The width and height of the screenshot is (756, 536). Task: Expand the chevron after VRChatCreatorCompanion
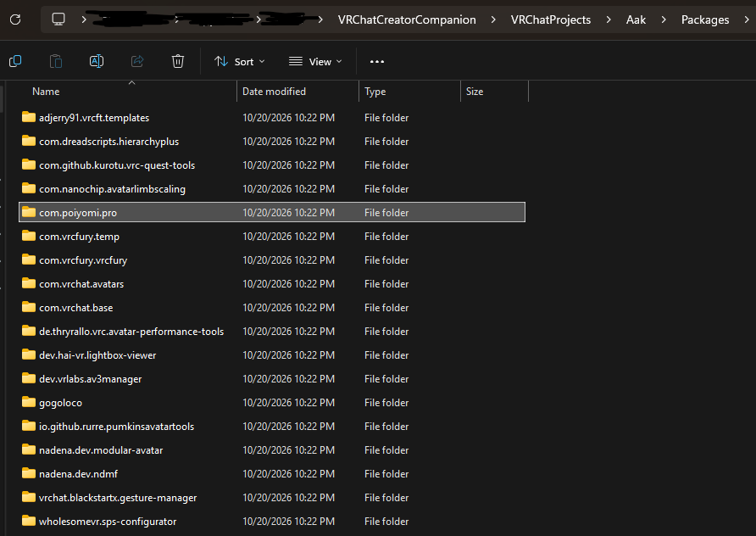pos(493,20)
